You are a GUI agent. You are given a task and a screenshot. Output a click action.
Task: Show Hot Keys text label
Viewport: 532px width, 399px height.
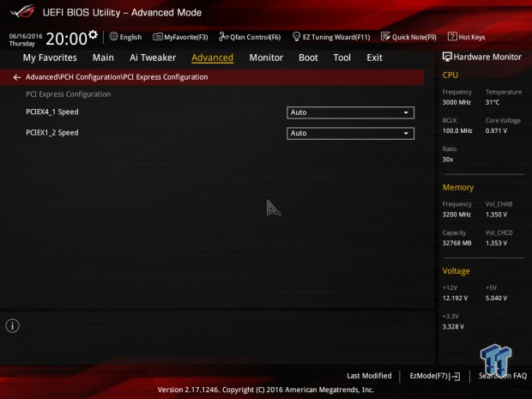[x=472, y=37]
